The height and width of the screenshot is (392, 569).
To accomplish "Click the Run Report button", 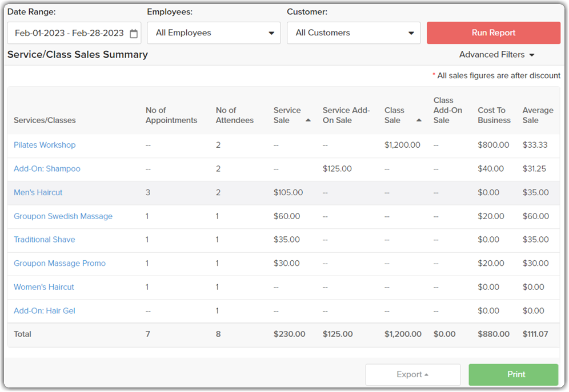I will click(493, 33).
